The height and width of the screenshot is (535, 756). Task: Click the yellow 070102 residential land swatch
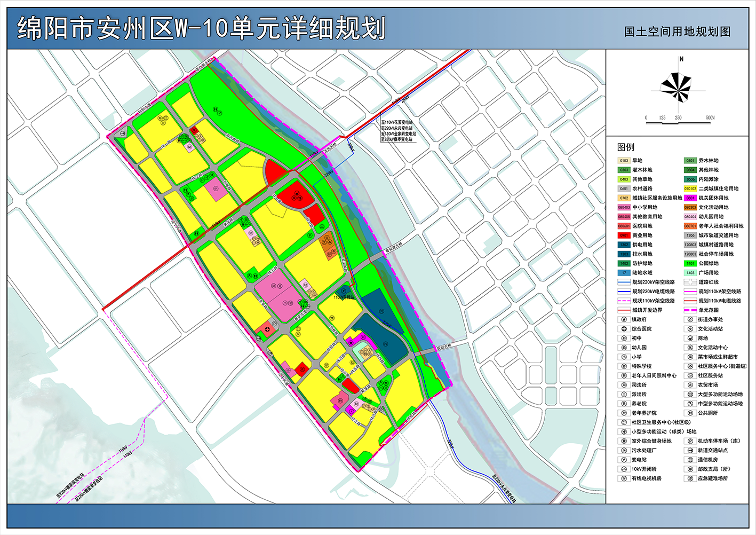(x=690, y=188)
